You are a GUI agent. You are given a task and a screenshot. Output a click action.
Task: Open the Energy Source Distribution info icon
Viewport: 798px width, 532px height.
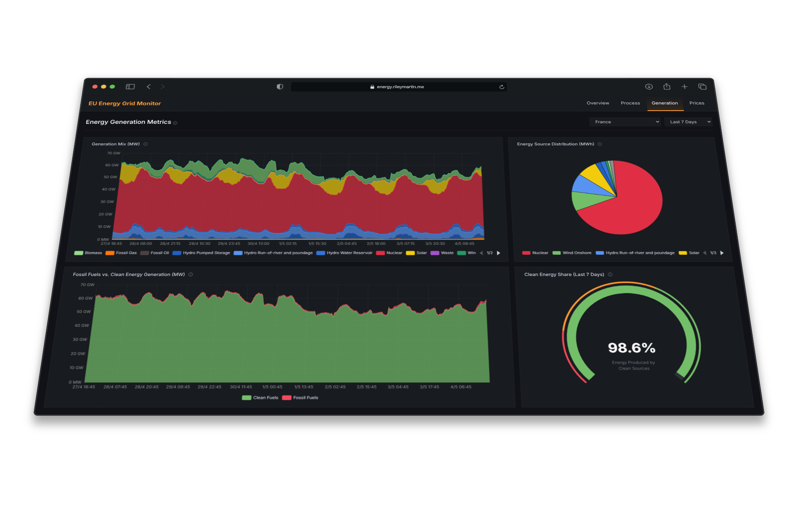600,144
